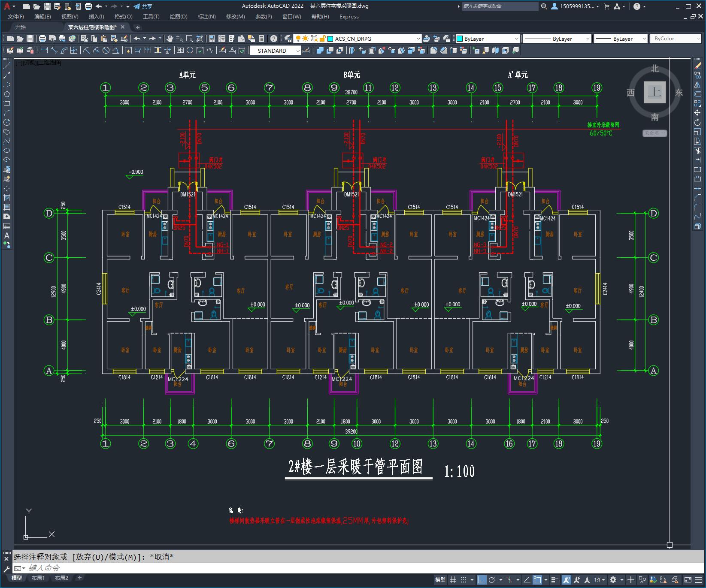This screenshot has width=706, height=588.
Task: Select the Mirror tool in modify toolbar
Action: (697, 84)
